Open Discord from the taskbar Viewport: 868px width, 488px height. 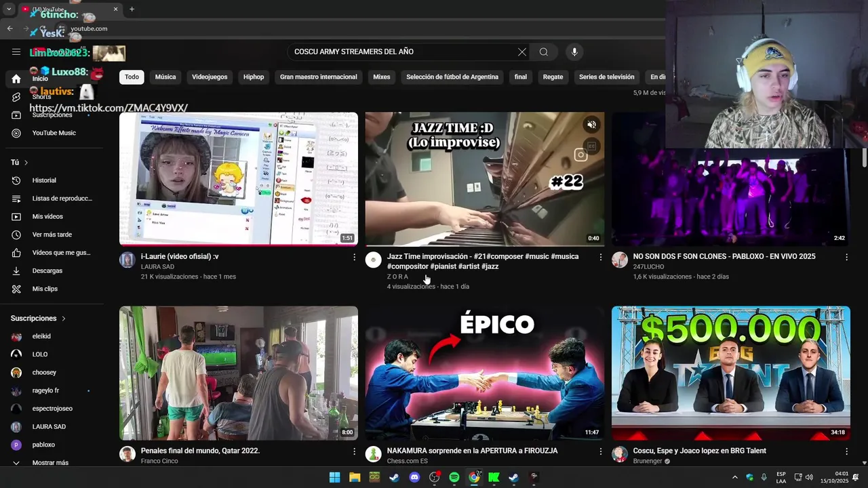(414, 477)
